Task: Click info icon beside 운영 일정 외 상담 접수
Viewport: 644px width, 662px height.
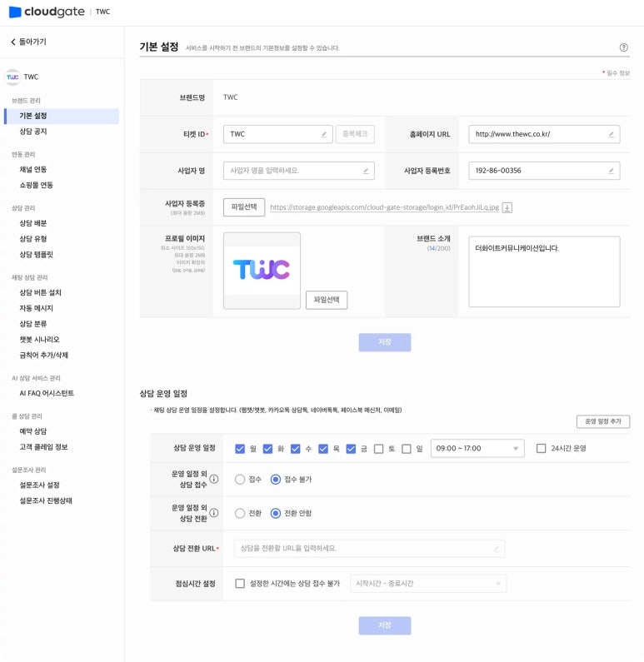Action: pos(214,479)
